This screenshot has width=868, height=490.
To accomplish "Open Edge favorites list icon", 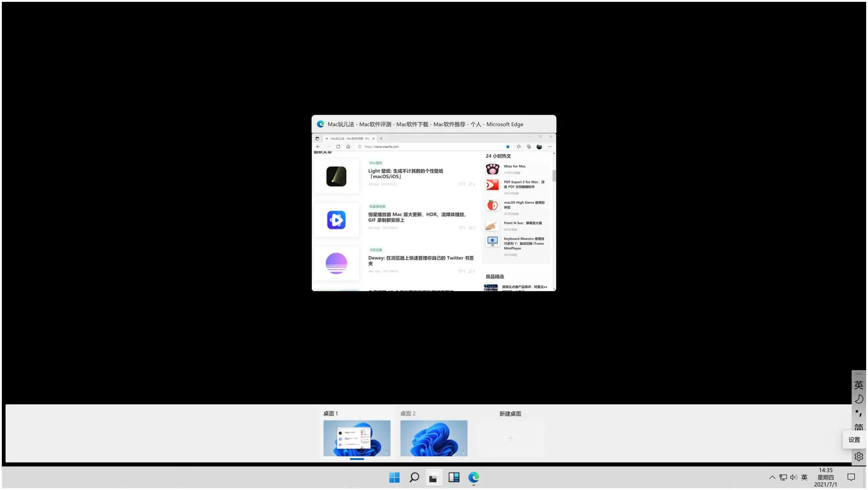I will (519, 147).
